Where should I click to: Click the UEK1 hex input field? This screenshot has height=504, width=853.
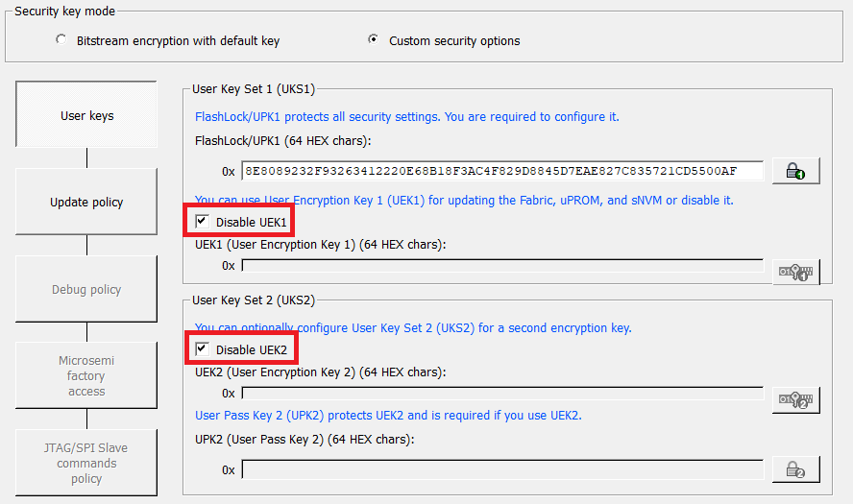[502, 265]
